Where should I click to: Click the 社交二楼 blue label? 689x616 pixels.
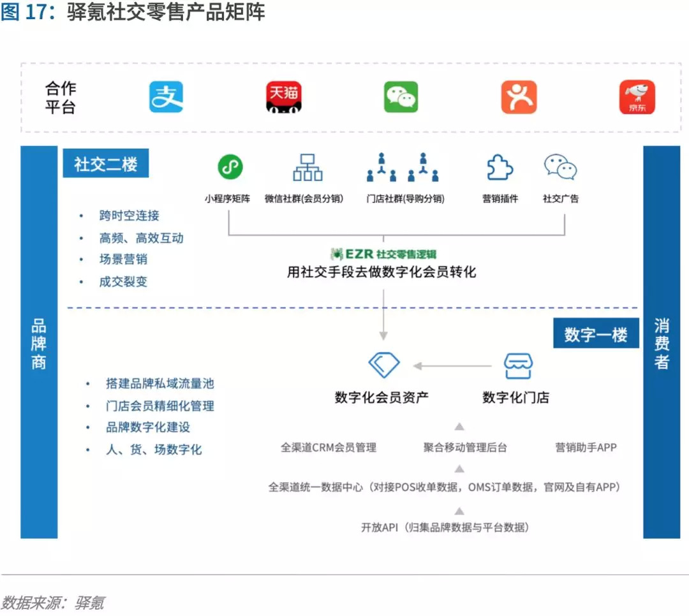pyautogui.click(x=105, y=164)
